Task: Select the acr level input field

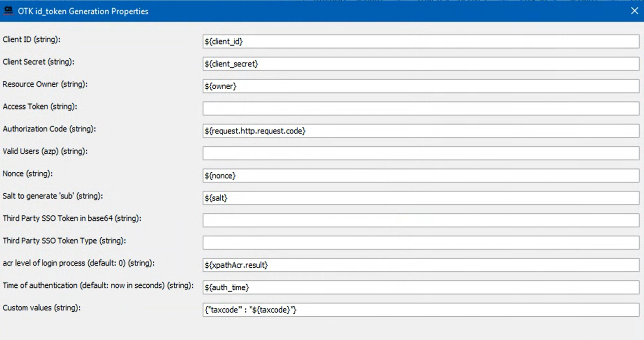Action: (420, 265)
